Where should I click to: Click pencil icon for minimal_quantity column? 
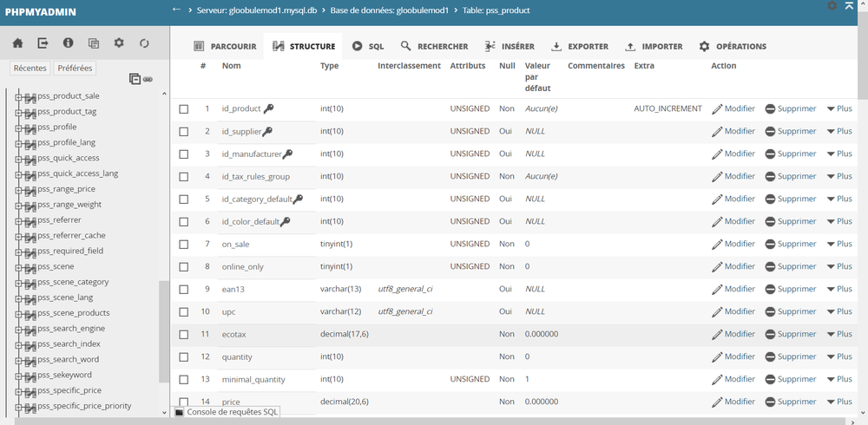(717, 380)
